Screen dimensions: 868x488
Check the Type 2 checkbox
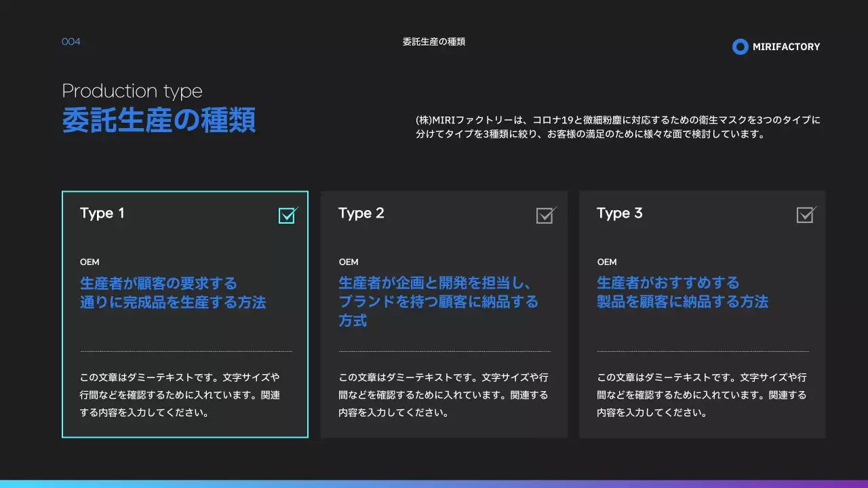click(546, 216)
